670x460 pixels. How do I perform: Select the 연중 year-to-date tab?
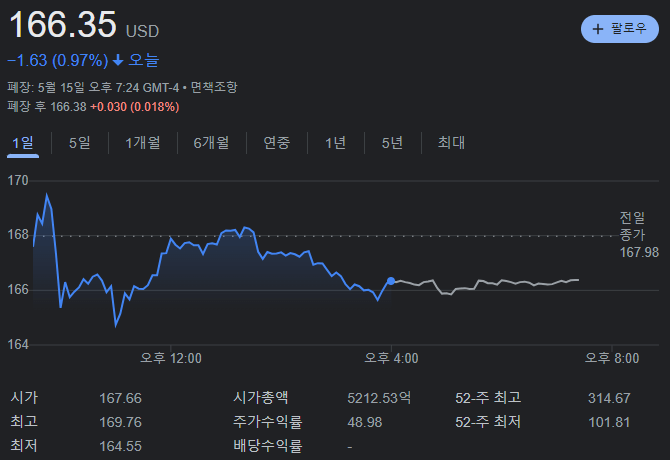(276, 143)
